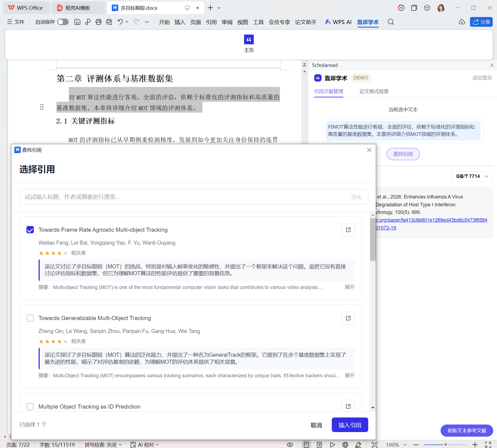This screenshot has height=448, width=497.
Task: Open the 引用 ribbon tab
Action: point(211,22)
